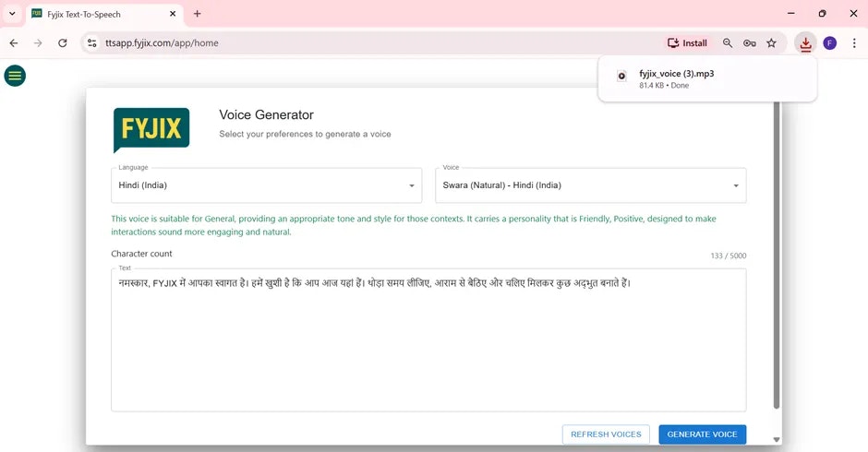Click the Voice dropdown arrow

click(x=736, y=186)
